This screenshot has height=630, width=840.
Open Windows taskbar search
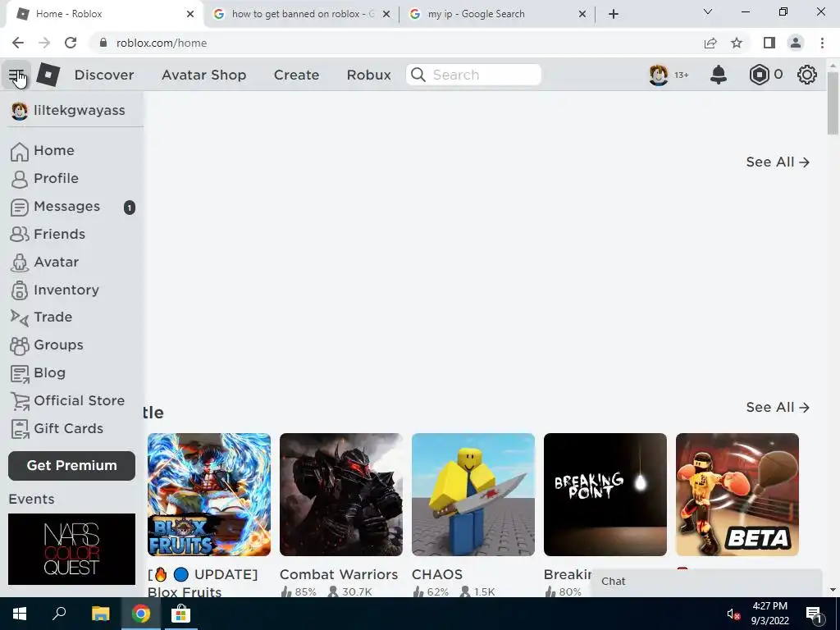point(59,614)
